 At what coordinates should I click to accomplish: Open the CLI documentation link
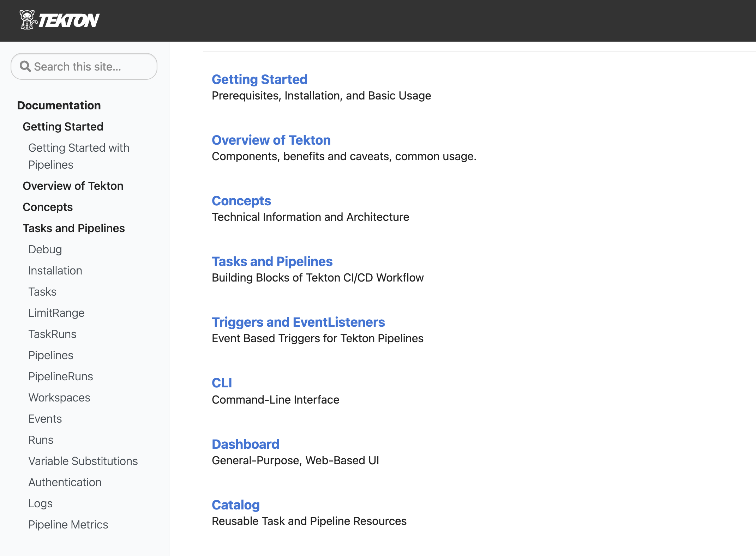222,383
